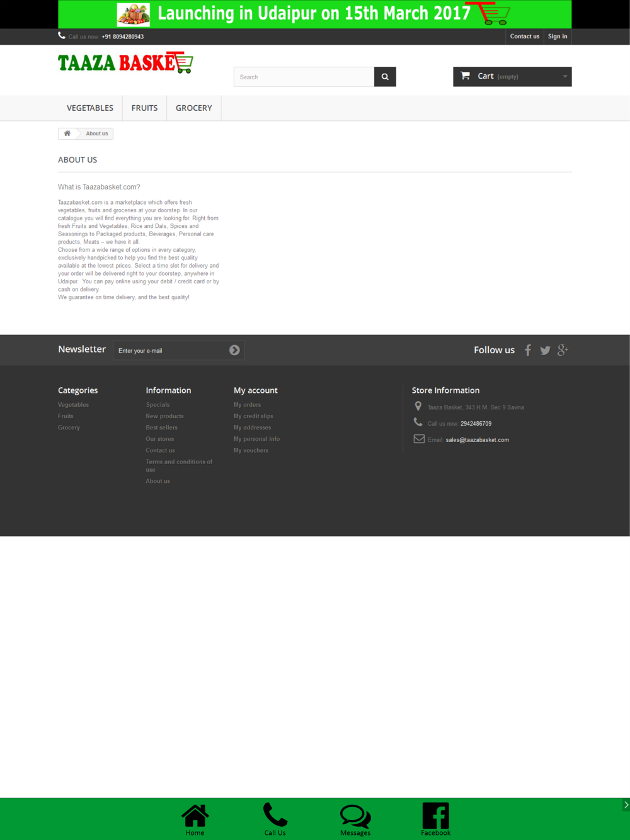Click the About us breadcrumb
This screenshot has width=630, height=840.
(97, 133)
